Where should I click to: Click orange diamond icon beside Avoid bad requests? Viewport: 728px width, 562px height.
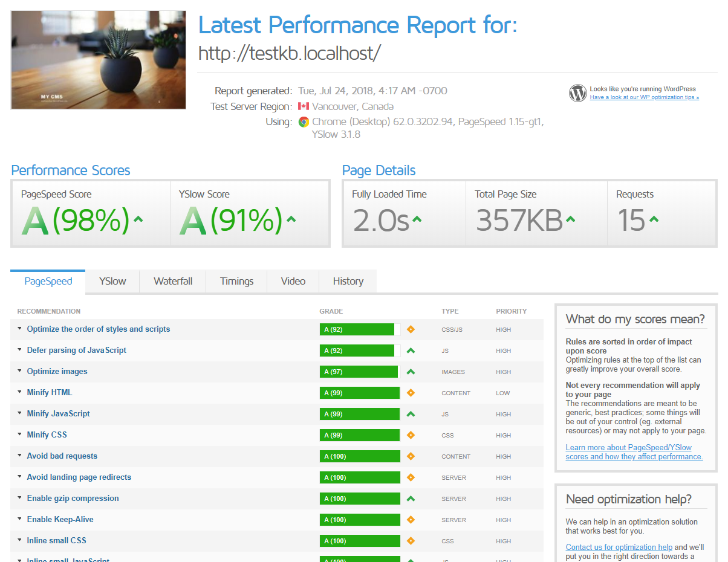point(411,456)
